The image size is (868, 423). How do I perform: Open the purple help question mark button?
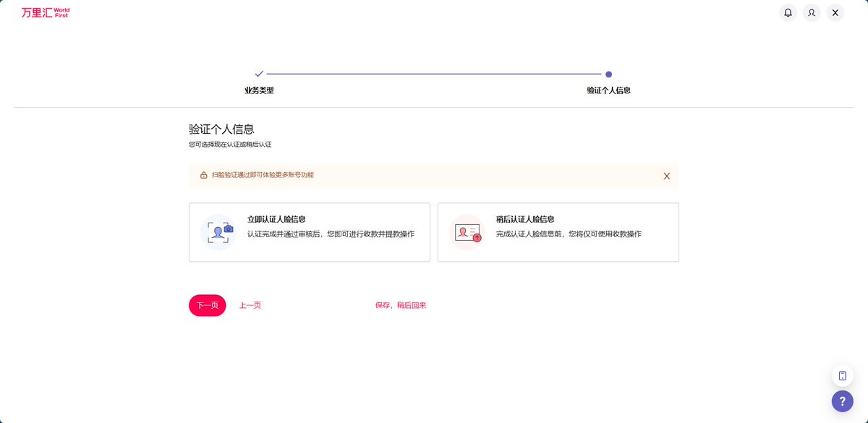(x=843, y=401)
